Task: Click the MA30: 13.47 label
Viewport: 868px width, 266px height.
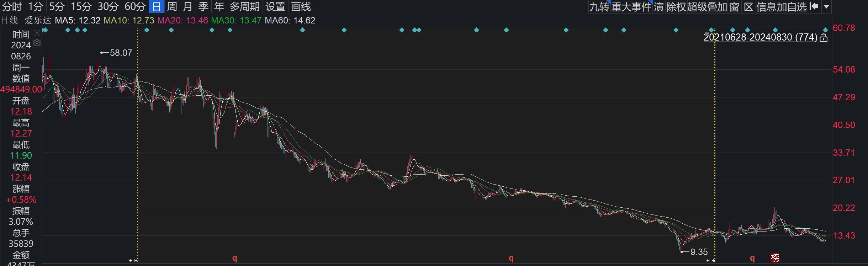Action: [x=236, y=21]
